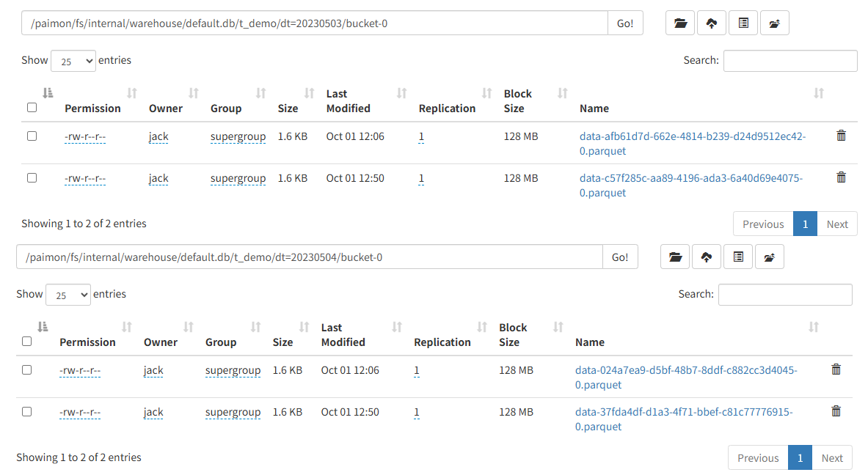Tick the checkbox for the data-37fda4df file row

(27, 411)
